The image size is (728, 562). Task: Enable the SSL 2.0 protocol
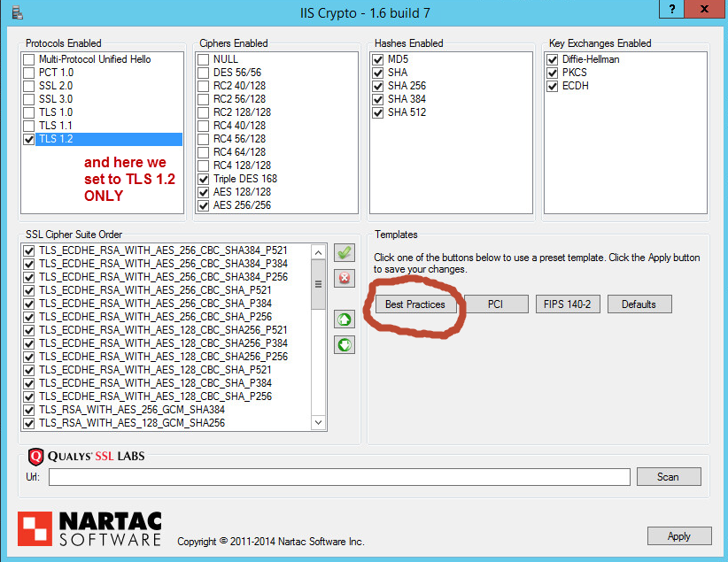[29, 86]
